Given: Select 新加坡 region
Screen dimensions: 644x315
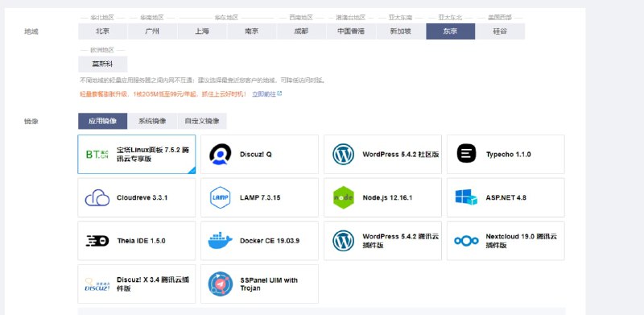Looking at the screenshot, I should [401, 31].
